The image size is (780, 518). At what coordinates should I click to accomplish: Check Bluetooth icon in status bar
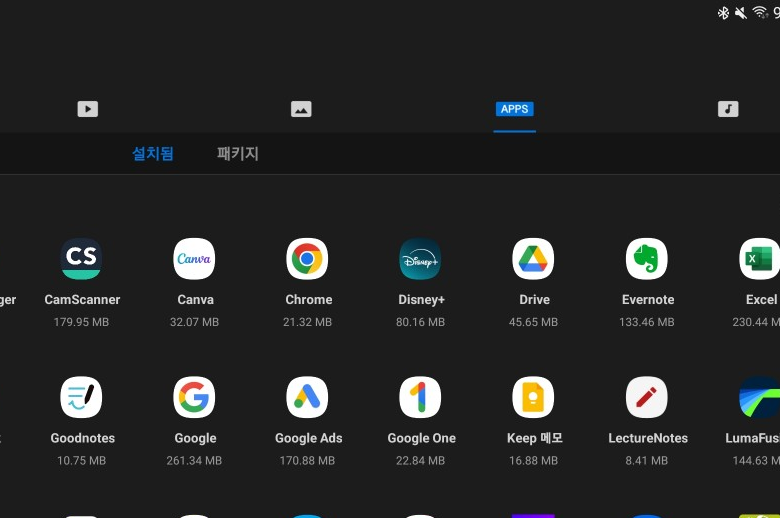pos(723,13)
